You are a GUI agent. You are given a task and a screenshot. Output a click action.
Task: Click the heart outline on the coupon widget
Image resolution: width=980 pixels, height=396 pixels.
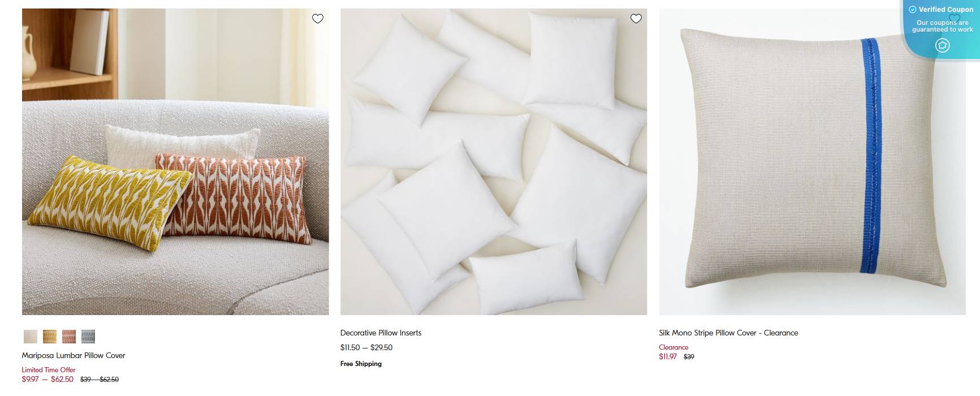954,18
